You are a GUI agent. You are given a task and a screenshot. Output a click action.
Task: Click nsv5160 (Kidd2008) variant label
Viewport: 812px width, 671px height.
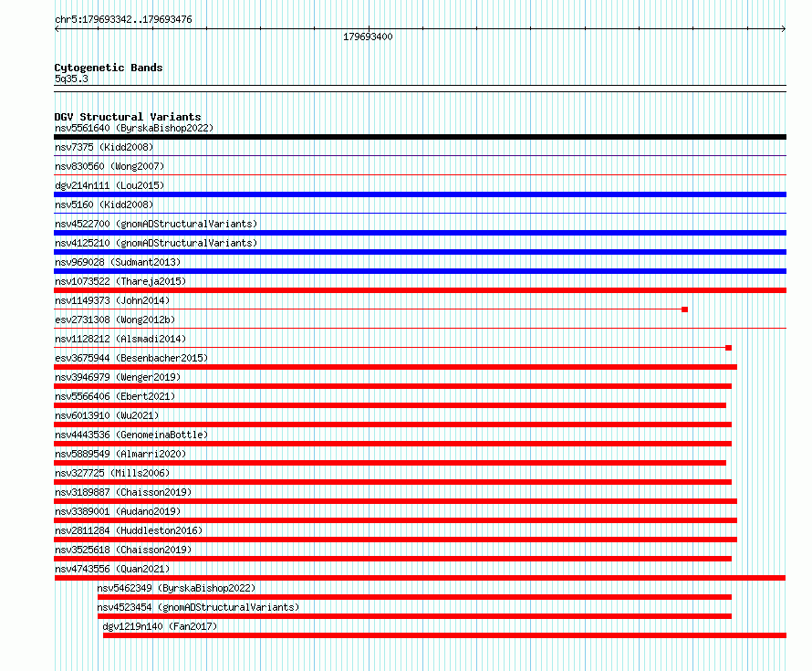(104, 204)
